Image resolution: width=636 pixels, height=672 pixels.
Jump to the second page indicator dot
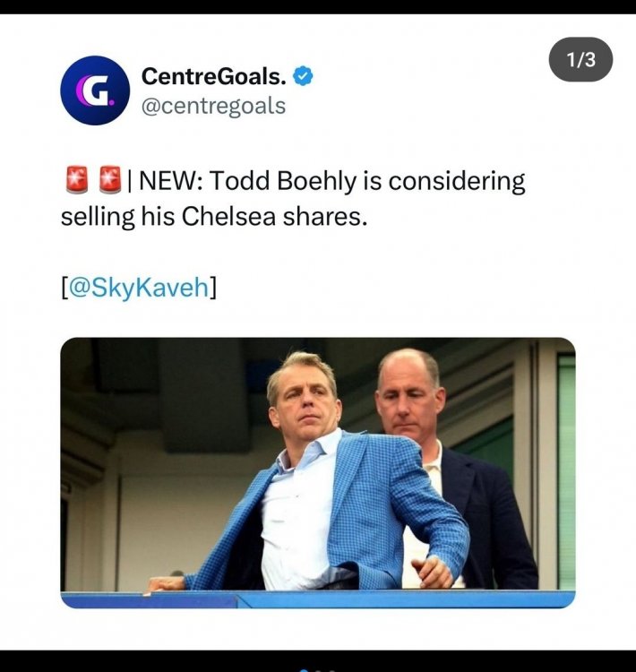click(319, 669)
